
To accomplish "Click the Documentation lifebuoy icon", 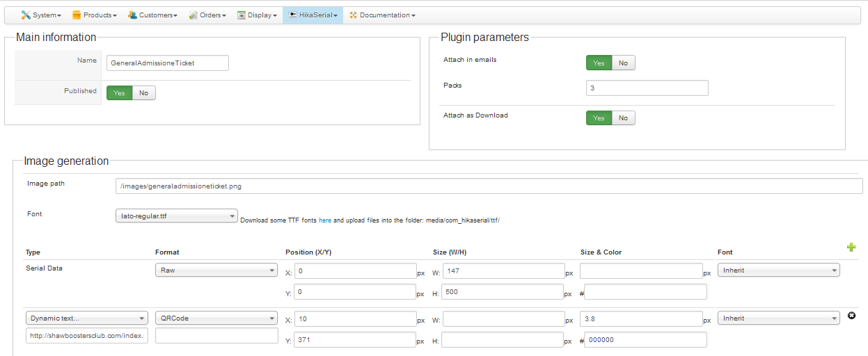I will pyautogui.click(x=353, y=15).
